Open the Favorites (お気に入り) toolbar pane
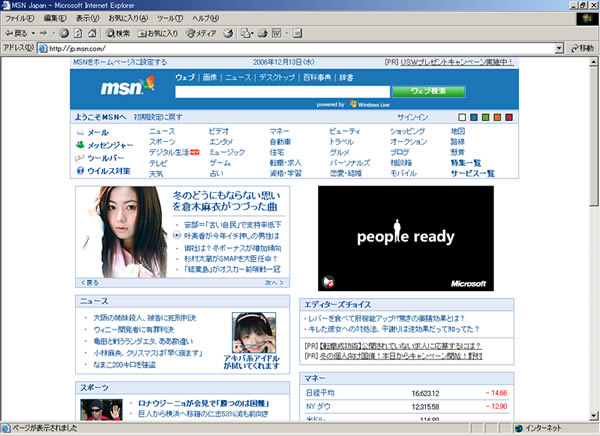 158,33
